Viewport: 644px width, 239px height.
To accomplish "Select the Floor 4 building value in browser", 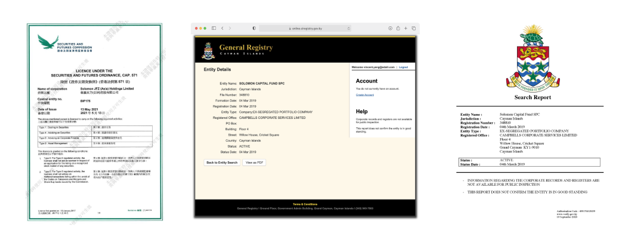I will click(244, 128).
